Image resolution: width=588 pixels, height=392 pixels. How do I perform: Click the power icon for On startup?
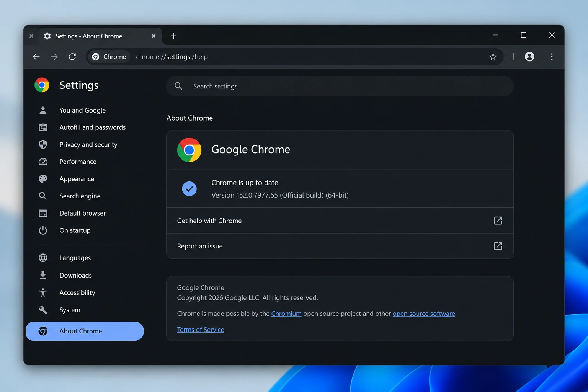[x=43, y=230]
